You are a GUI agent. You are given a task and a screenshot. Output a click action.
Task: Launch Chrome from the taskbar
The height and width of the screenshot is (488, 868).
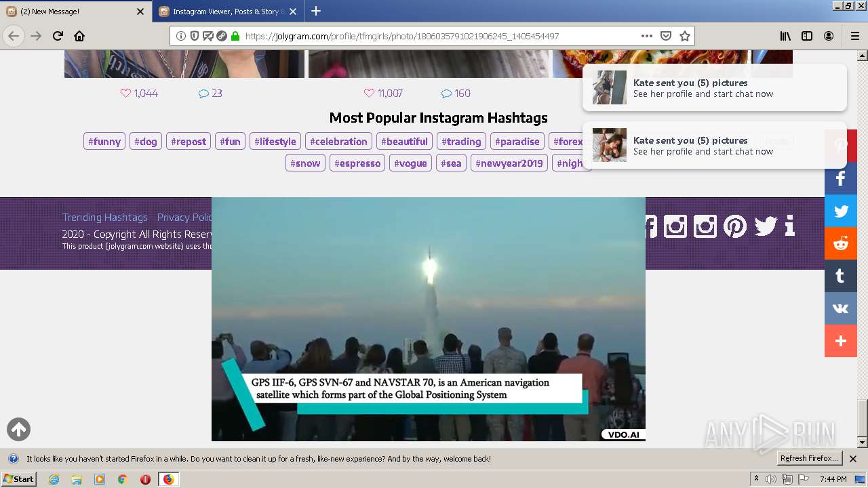pyautogui.click(x=122, y=479)
